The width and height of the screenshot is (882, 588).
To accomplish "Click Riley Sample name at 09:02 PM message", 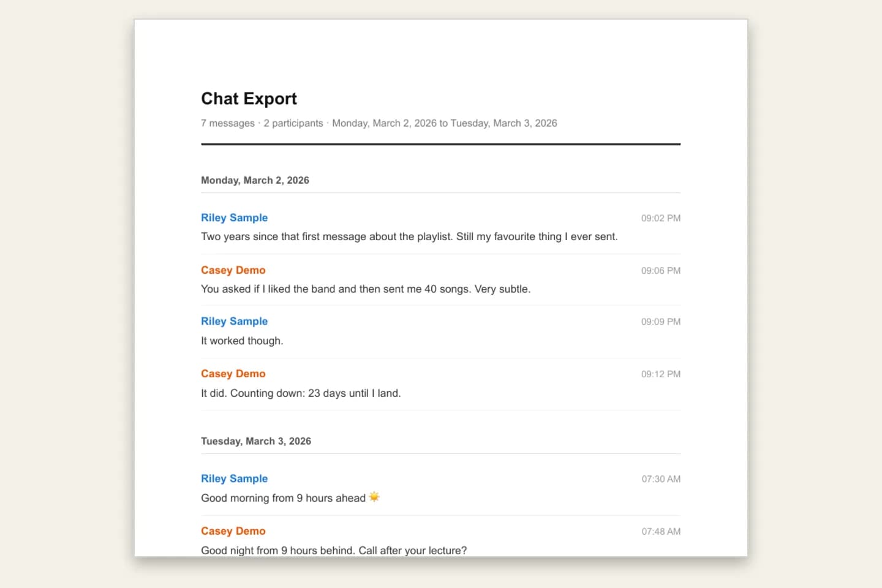I will click(234, 217).
